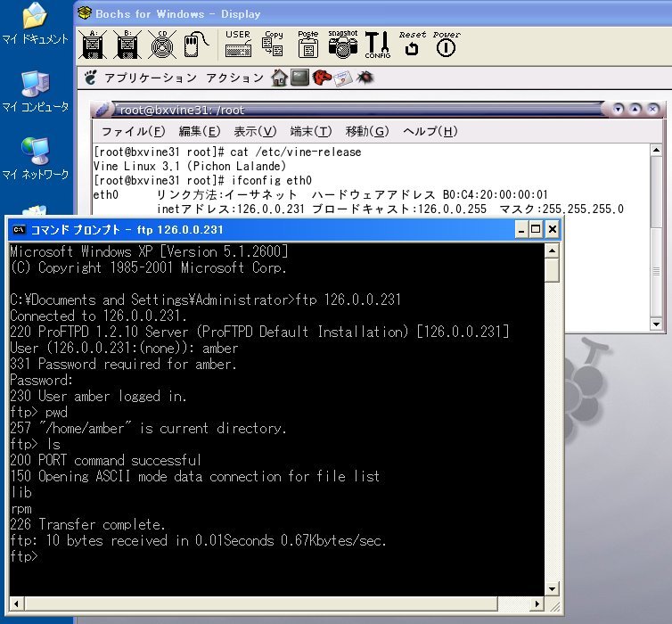Minimize the command prompt window
This screenshot has height=624, width=672.
tap(520, 230)
